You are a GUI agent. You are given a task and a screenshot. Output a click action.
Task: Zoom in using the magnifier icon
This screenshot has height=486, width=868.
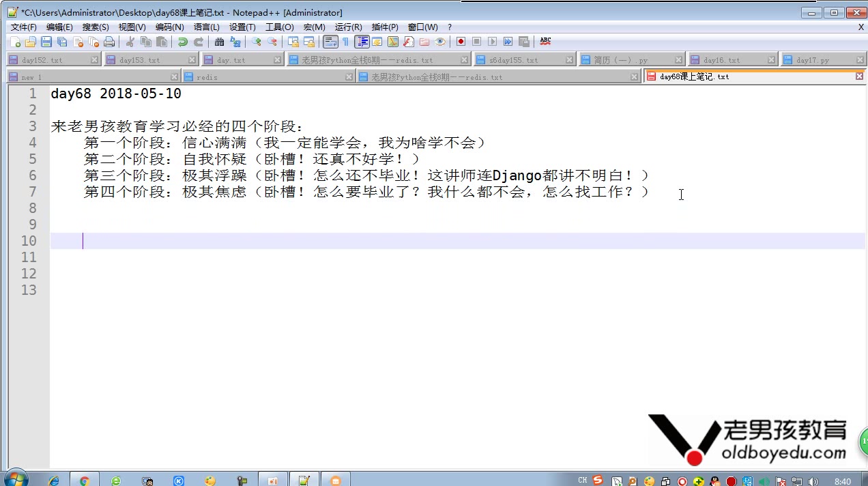click(256, 42)
